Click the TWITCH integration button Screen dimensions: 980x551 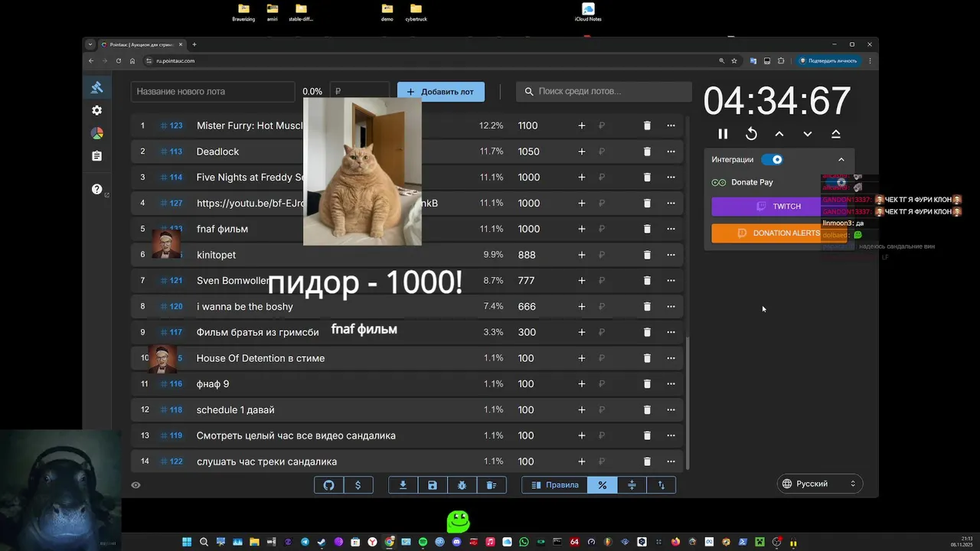(x=779, y=207)
